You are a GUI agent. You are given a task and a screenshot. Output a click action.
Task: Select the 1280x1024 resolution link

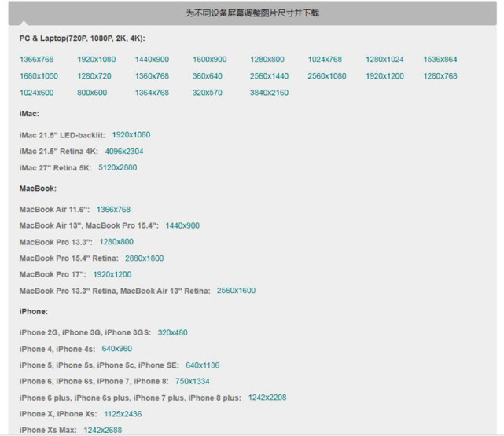384,60
